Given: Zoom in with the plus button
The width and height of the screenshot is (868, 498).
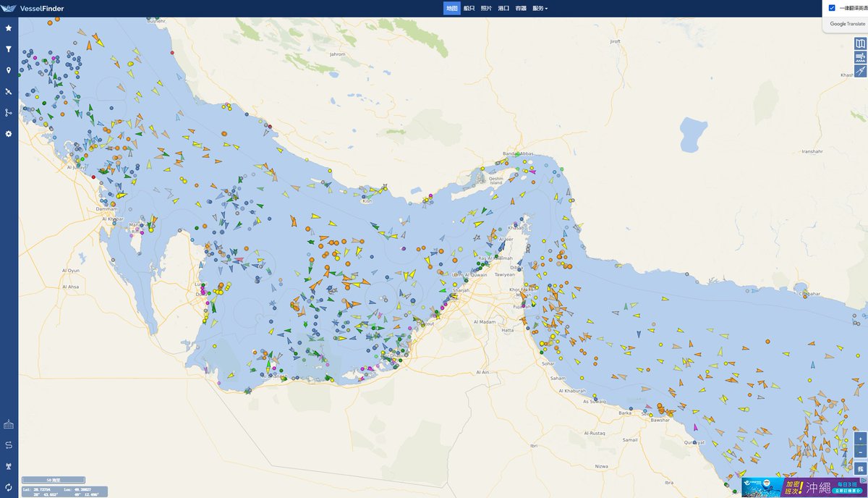Looking at the screenshot, I should tap(860, 439).
